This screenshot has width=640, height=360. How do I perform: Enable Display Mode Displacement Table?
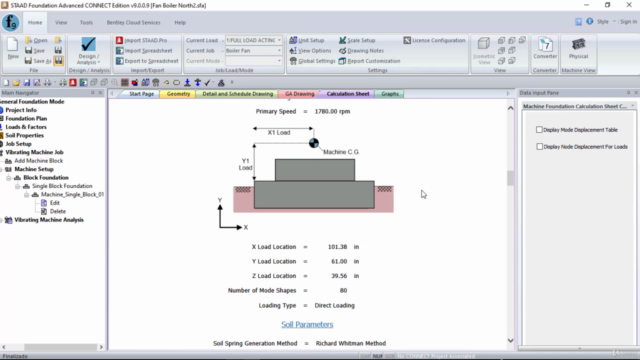point(539,130)
